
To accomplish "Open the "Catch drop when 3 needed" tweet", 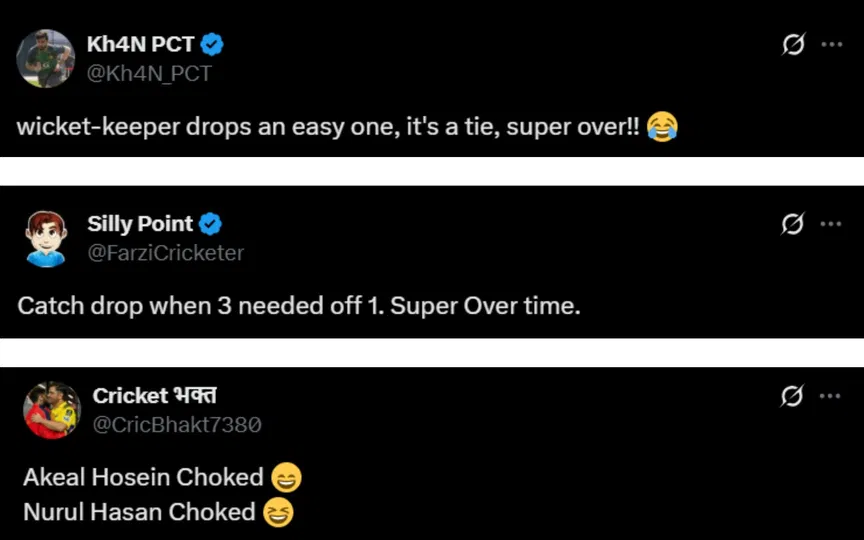I will point(298,306).
